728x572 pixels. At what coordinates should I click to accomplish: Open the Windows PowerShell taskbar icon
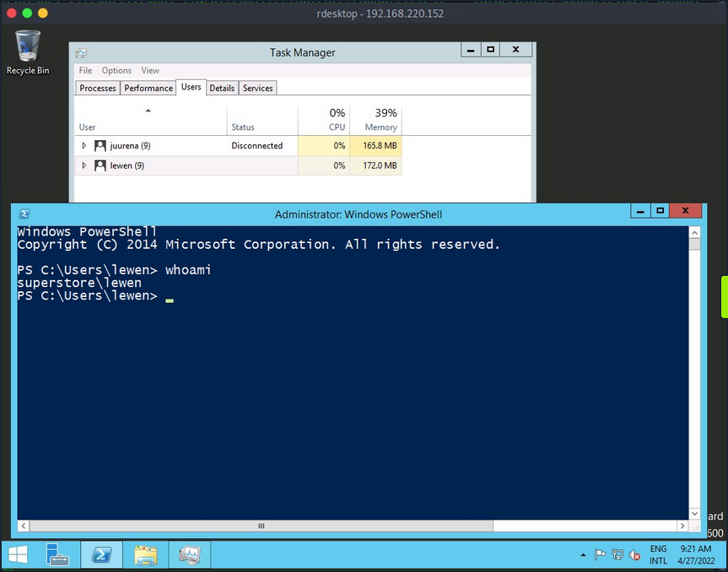coord(101,554)
